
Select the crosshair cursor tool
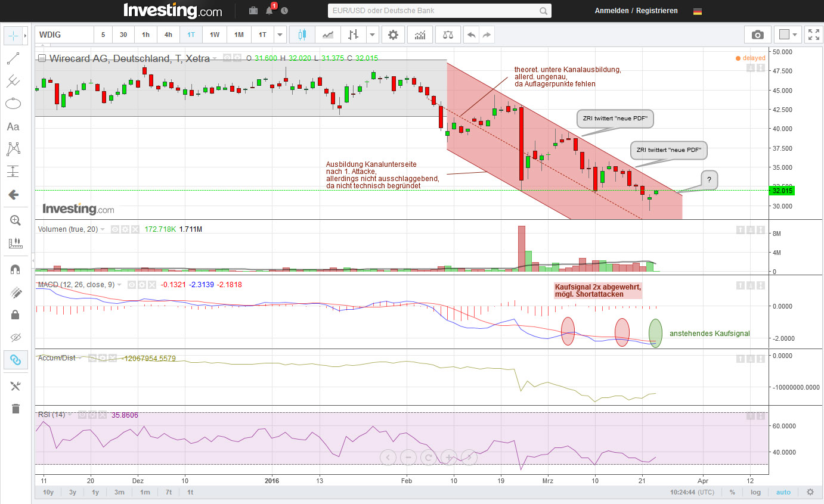click(x=13, y=36)
